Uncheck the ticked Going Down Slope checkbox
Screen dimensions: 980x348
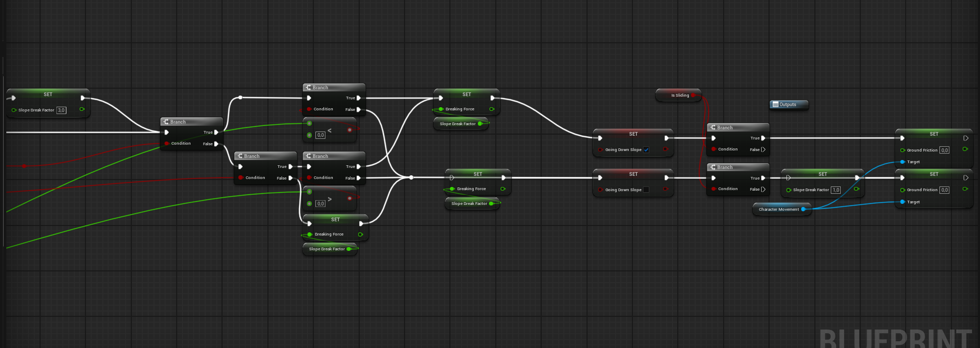coord(646,150)
